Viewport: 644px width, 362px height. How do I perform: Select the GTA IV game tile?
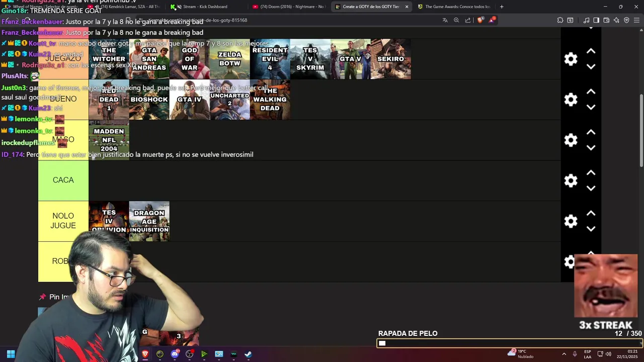coord(189,100)
